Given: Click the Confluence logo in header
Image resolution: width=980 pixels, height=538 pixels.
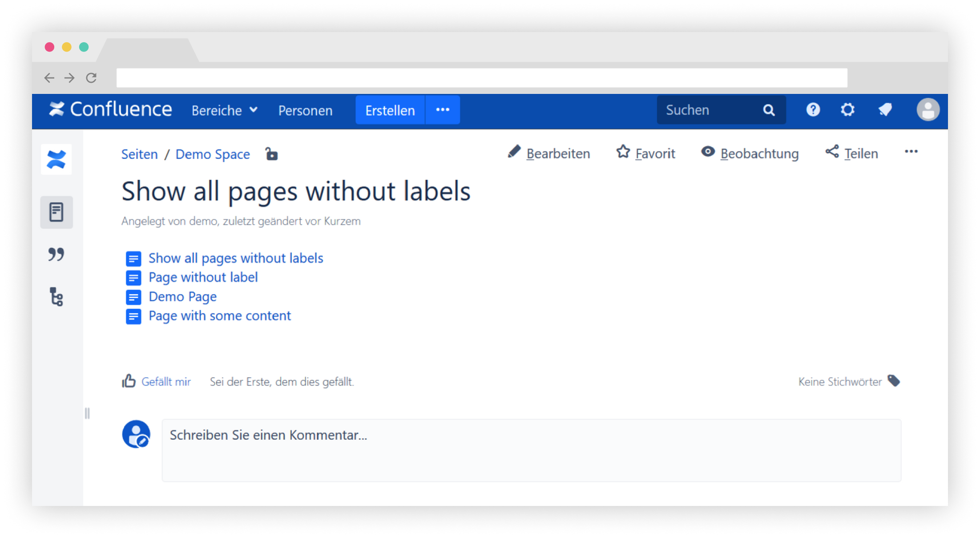Looking at the screenshot, I should [110, 110].
